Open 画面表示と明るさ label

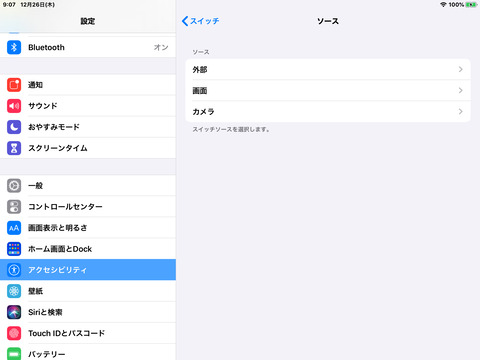(58, 228)
